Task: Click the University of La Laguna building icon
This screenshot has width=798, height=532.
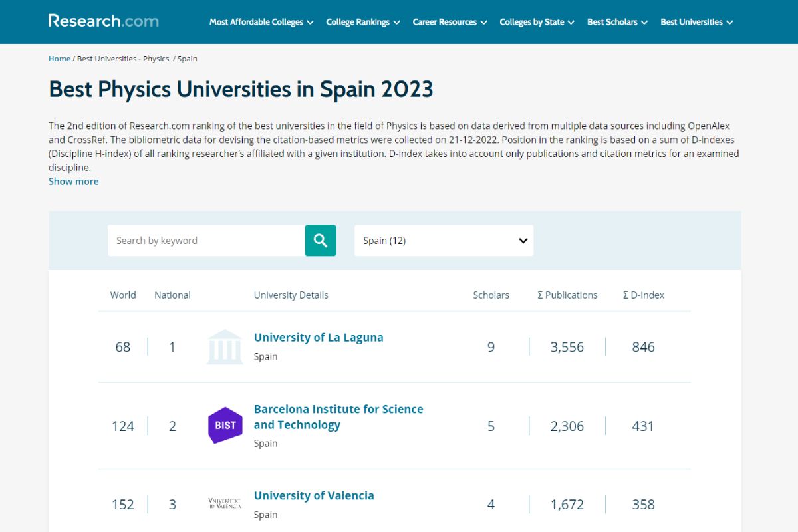Action: pyautogui.click(x=225, y=347)
